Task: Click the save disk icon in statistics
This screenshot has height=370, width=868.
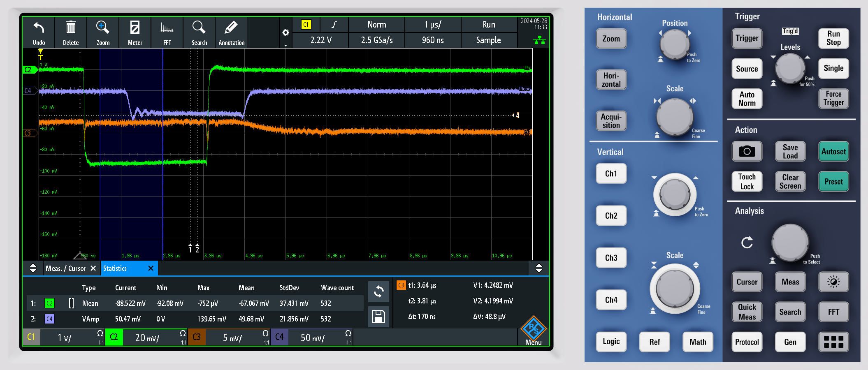Action: pos(378,317)
